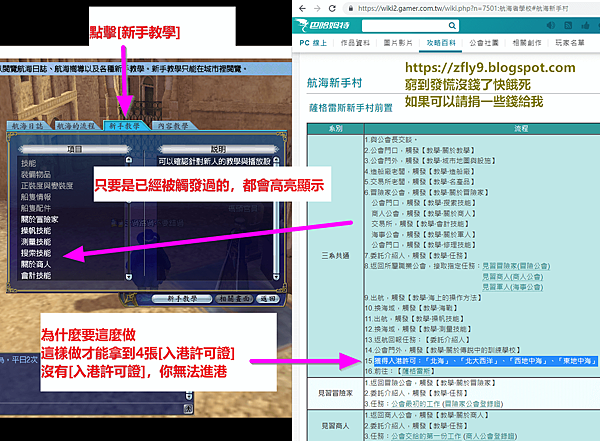Click item list scroll-up arrow

(x=129, y=160)
